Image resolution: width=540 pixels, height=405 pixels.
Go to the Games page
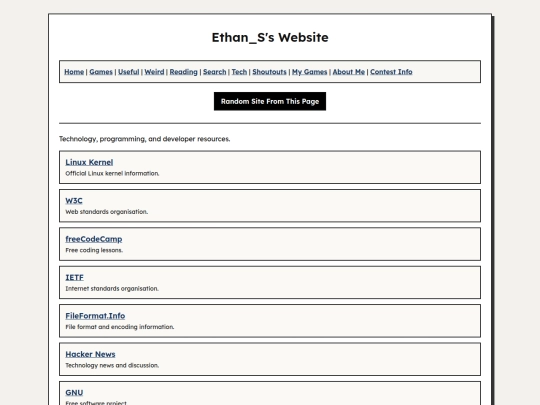101,72
